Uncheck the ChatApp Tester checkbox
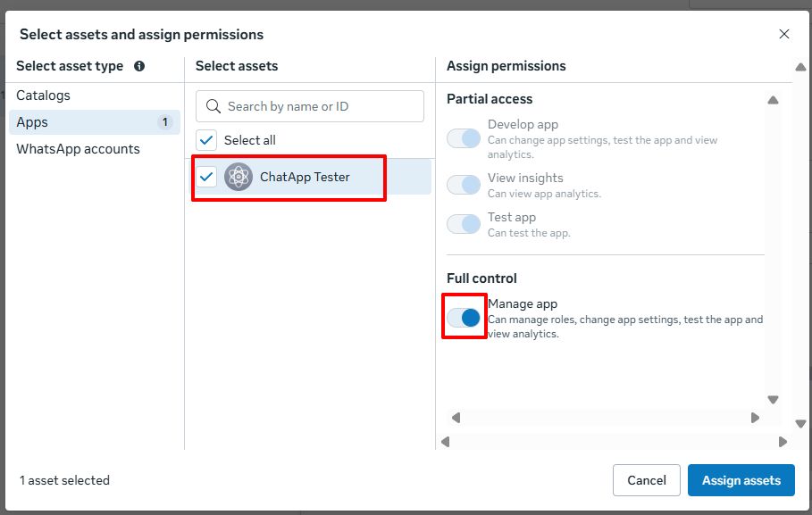The image size is (812, 515). pyautogui.click(x=206, y=177)
